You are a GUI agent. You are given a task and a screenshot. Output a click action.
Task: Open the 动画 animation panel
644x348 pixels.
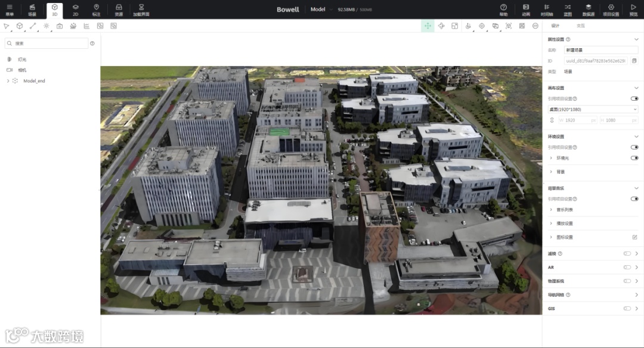pyautogui.click(x=526, y=10)
